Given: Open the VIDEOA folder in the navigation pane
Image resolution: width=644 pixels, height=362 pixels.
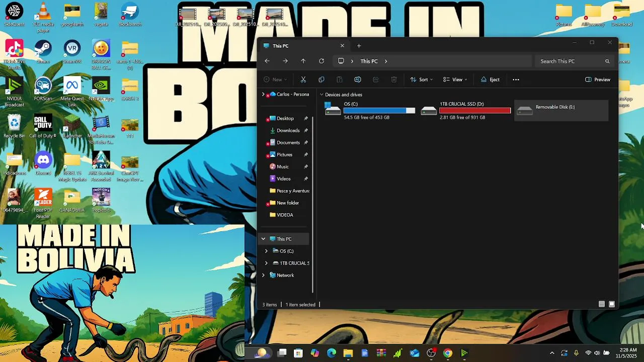Looking at the screenshot, I should click(285, 215).
